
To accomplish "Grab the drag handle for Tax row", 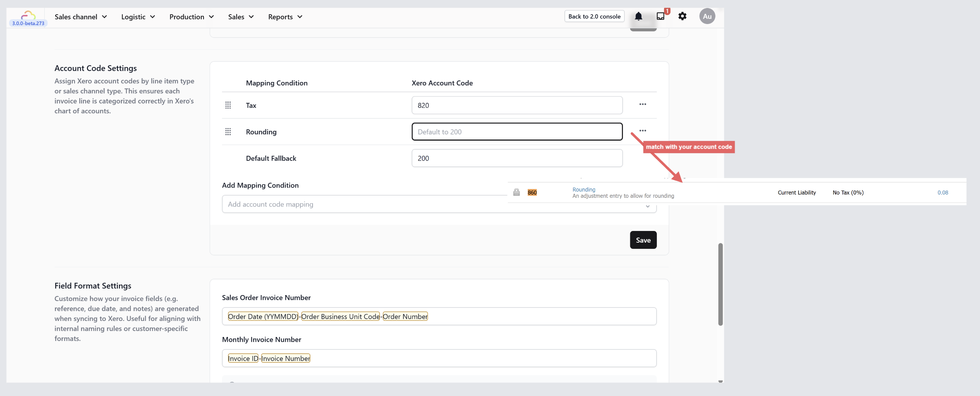I will click(x=228, y=105).
